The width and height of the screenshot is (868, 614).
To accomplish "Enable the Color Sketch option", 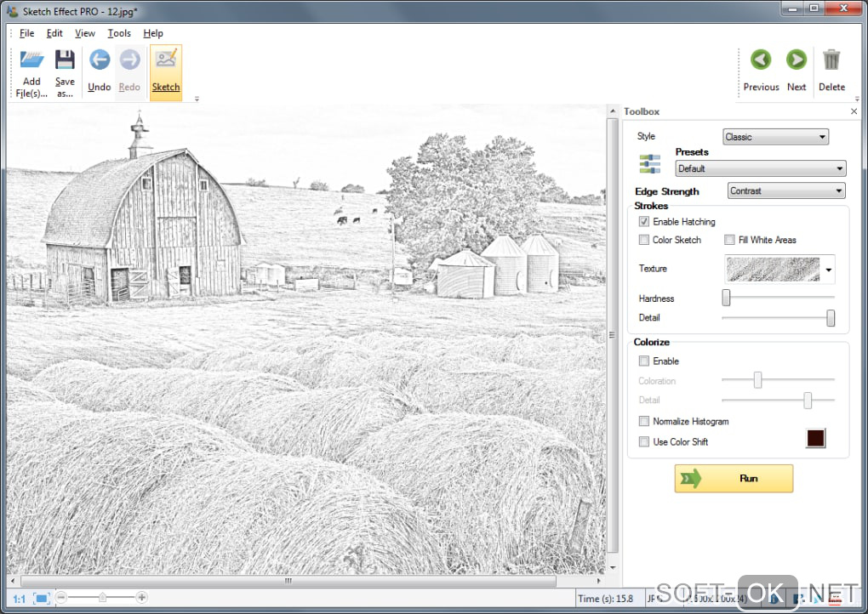I will [644, 241].
